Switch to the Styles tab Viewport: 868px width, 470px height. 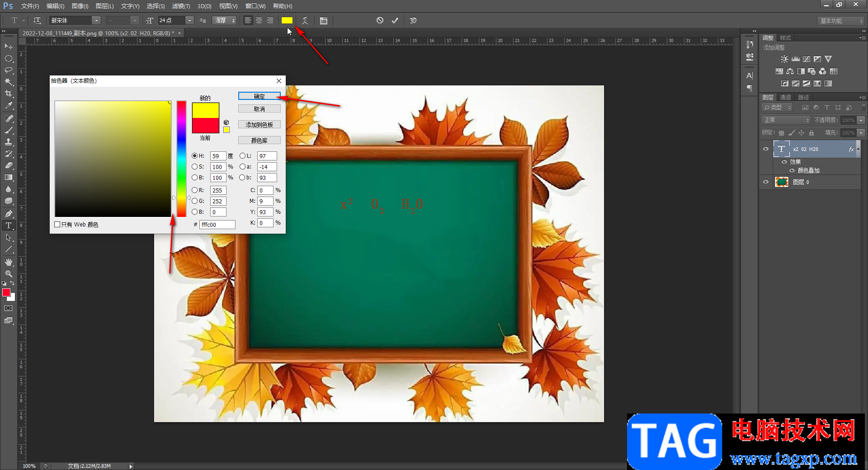tap(786, 38)
